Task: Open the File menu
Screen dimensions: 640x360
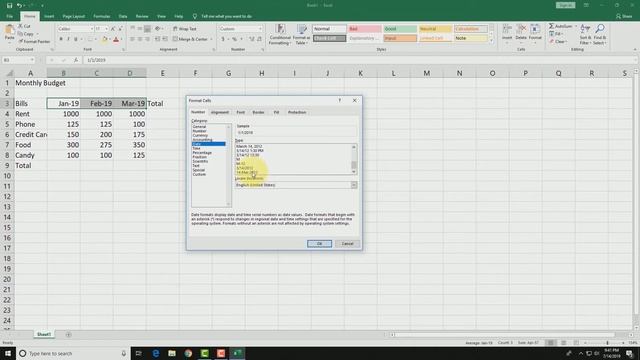Action: click(x=9, y=16)
